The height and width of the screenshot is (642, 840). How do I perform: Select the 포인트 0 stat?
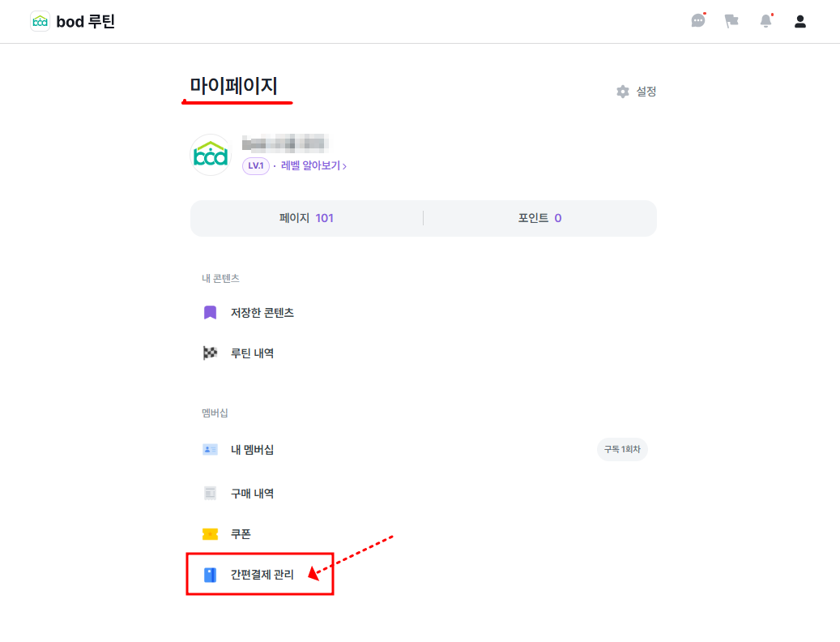point(539,218)
